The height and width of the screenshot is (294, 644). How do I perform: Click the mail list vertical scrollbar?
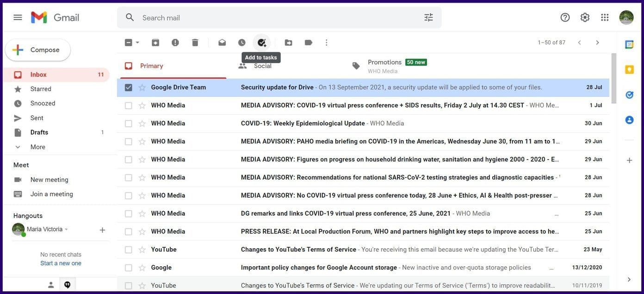pos(614,79)
